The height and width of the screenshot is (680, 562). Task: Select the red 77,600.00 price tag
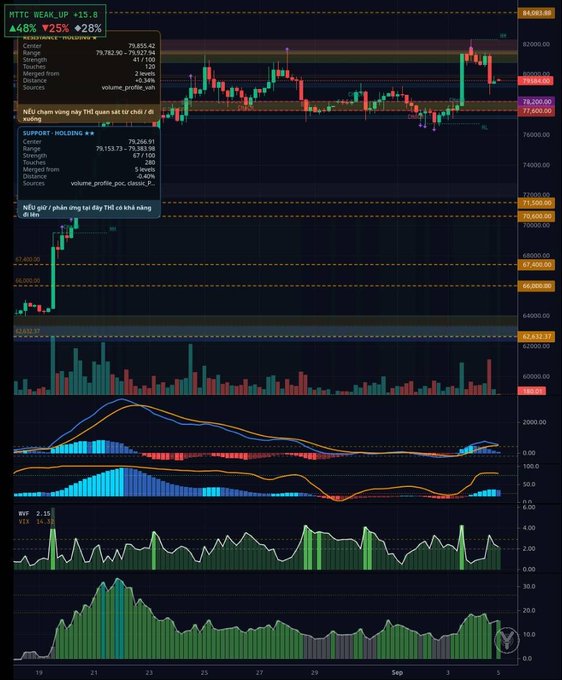tap(536, 111)
